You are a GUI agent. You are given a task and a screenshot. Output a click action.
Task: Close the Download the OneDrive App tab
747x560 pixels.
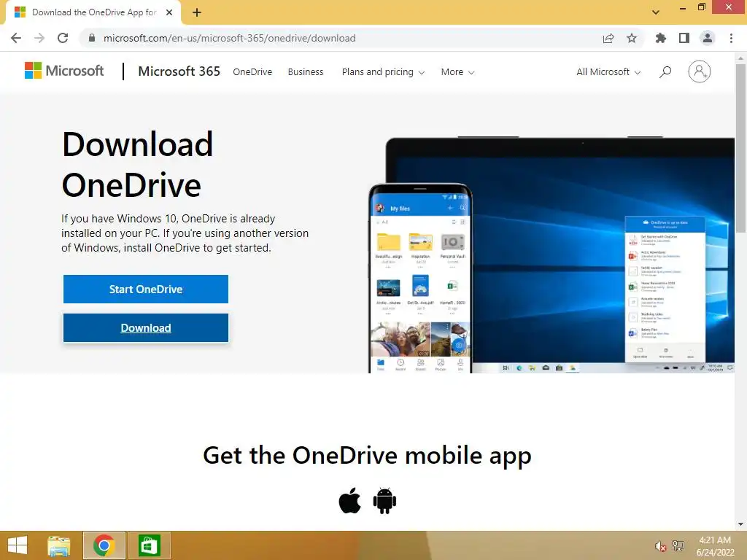click(169, 12)
